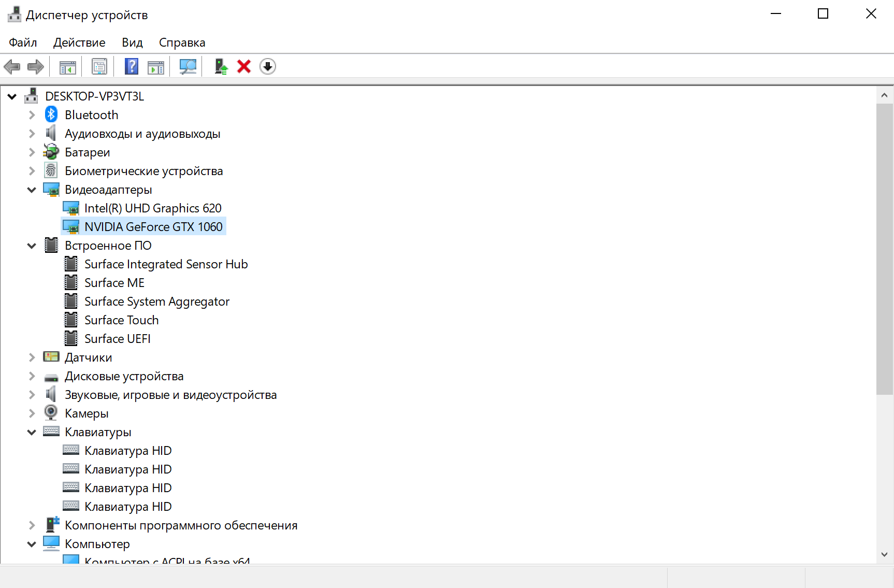The image size is (894, 588).
Task: Click the monitor icon beside Компьютер
Action: tap(51, 543)
